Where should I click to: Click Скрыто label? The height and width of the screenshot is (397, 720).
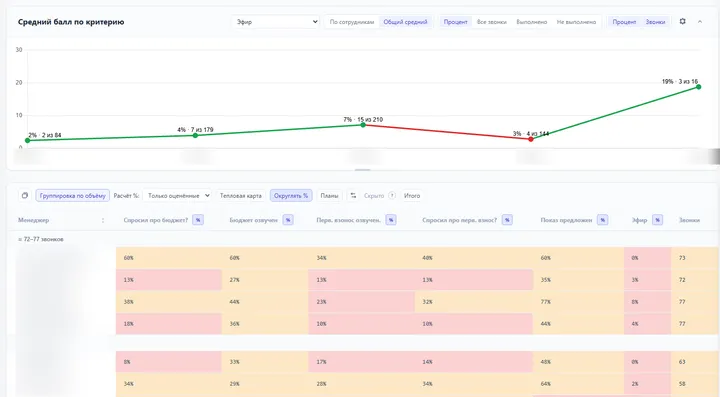pyautogui.click(x=374, y=196)
